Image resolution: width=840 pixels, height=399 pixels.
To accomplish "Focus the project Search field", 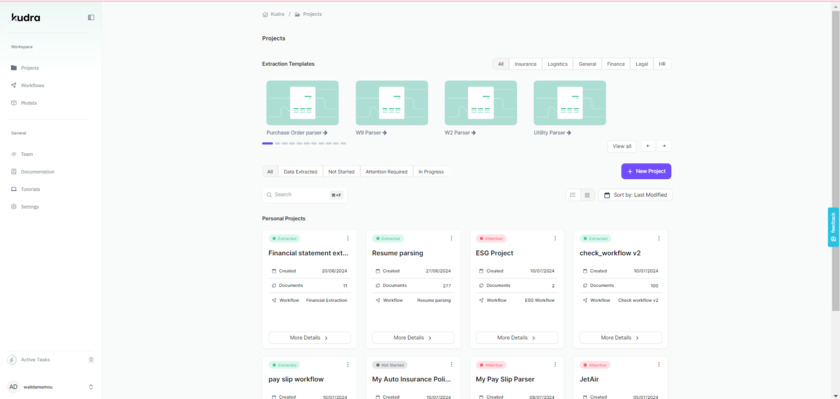I will click(304, 195).
